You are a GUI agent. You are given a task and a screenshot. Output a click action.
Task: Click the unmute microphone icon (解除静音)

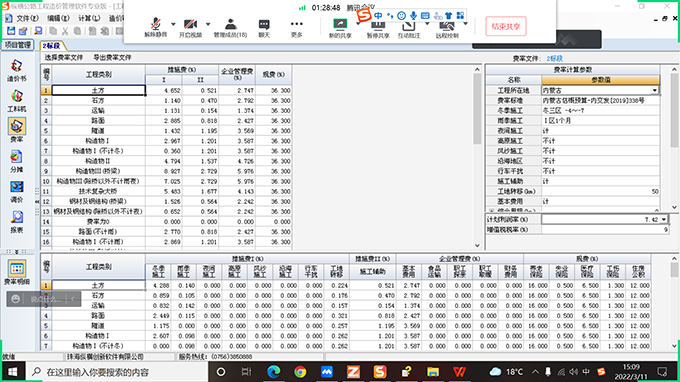[155, 24]
